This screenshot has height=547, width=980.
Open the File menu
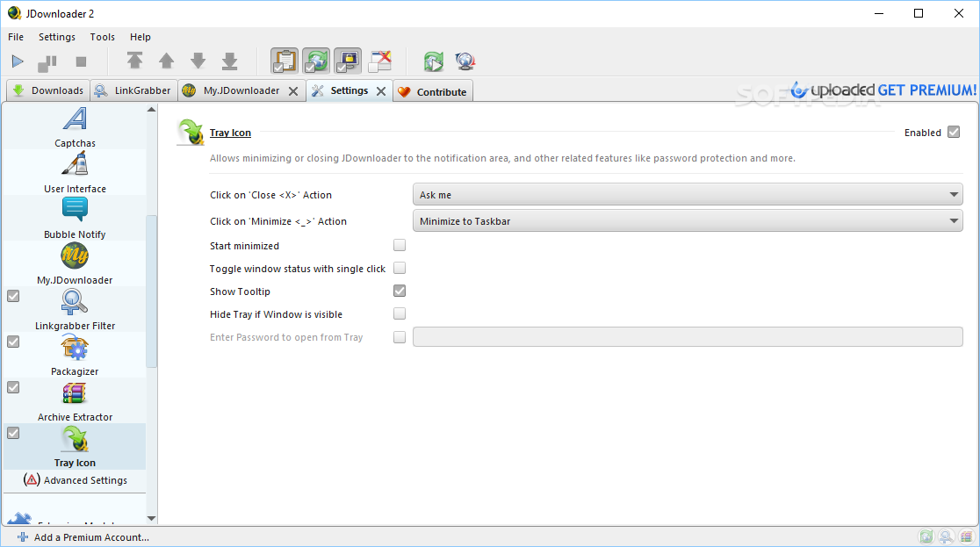point(16,37)
